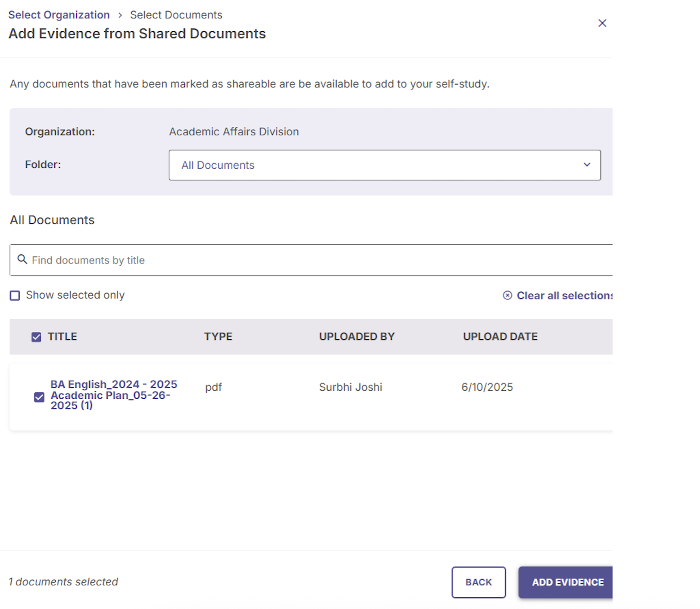This screenshot has height=609, width=700.
Task: Click the Organization: field label
Action: [60, 132]
